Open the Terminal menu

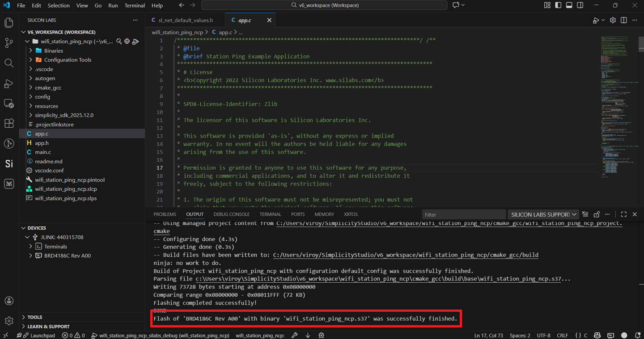point(135,5)
